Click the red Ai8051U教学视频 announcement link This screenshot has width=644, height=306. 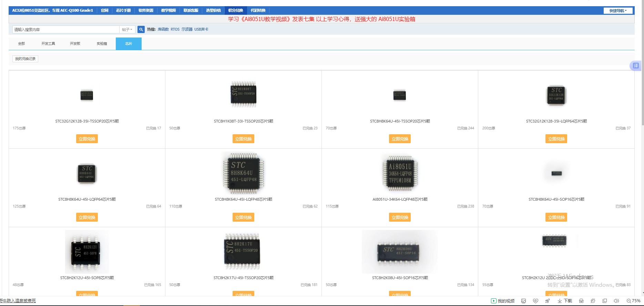tap(321, 19)
